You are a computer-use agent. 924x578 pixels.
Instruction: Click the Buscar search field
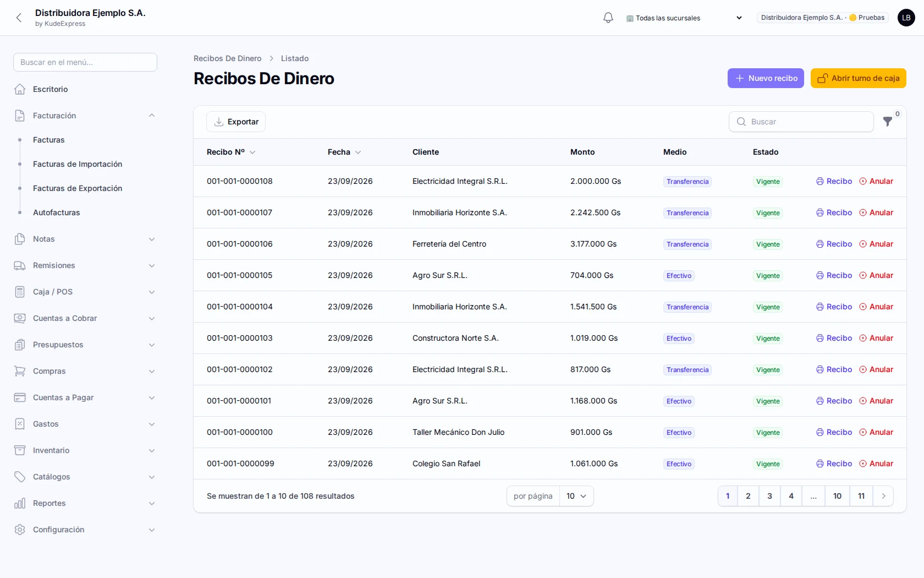[801, 122]
